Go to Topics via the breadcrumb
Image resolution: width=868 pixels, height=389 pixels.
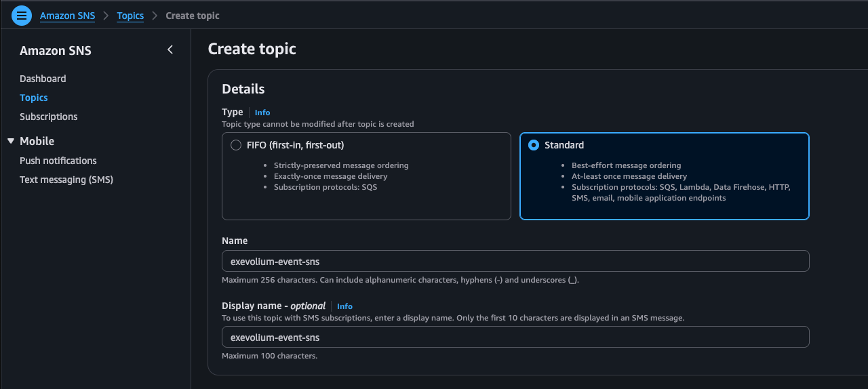coord(130,16)
